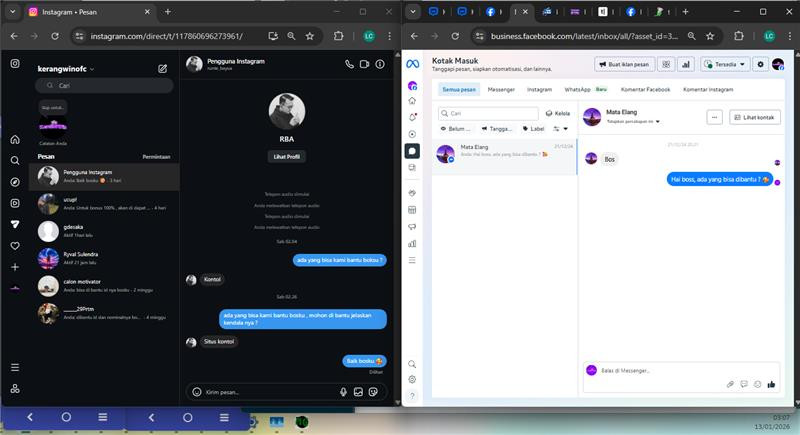Start an audio call in the Instagram chat
This screenshot has height=435, width=800.
[349, 64]
